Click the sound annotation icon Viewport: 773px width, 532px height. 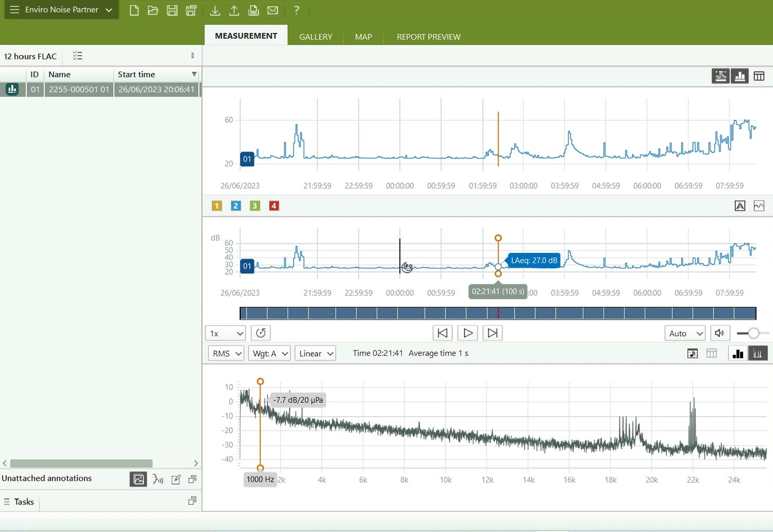point(158,480)
